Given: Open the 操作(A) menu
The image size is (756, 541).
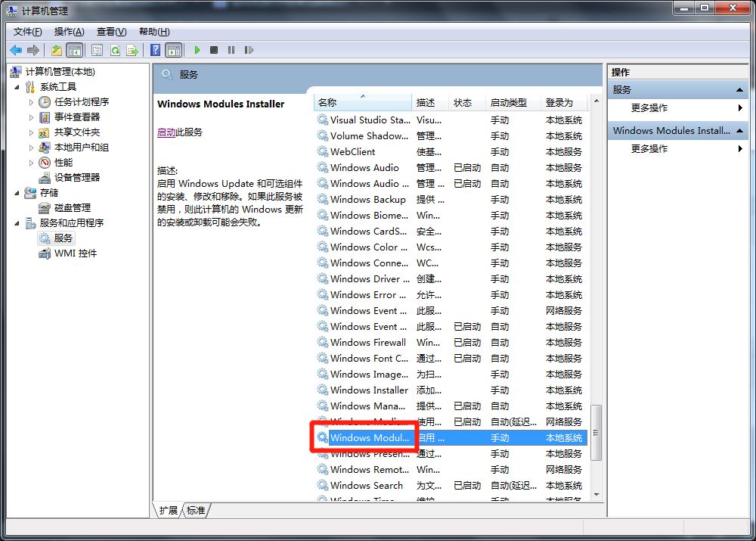Looking at the screenshot, I should 69,31.
